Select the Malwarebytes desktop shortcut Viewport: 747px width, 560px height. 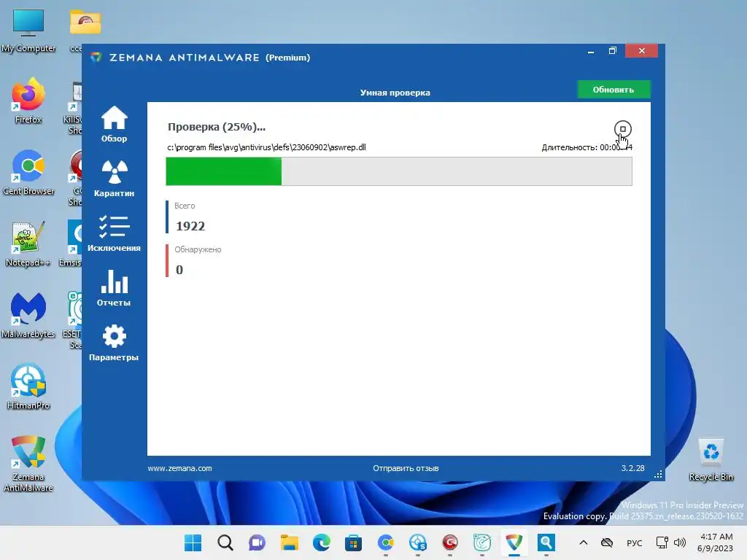pyautogui.click(x=28, y=315)
